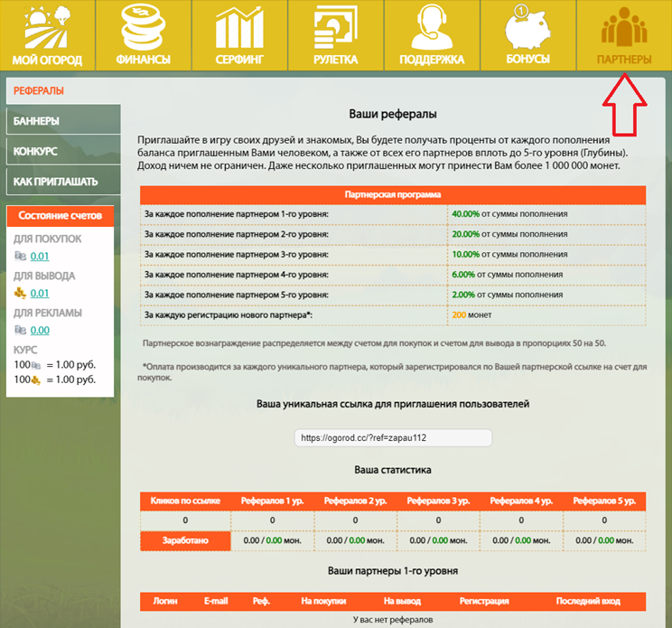Click the Заработано row label

click(185, 540)
